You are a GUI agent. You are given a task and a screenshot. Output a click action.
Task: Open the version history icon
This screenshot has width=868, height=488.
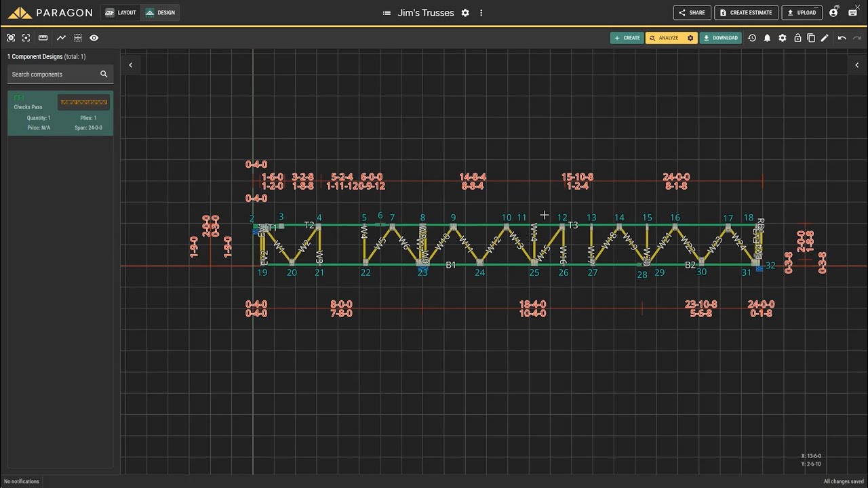pyautogui.click(x=752, y=38)
